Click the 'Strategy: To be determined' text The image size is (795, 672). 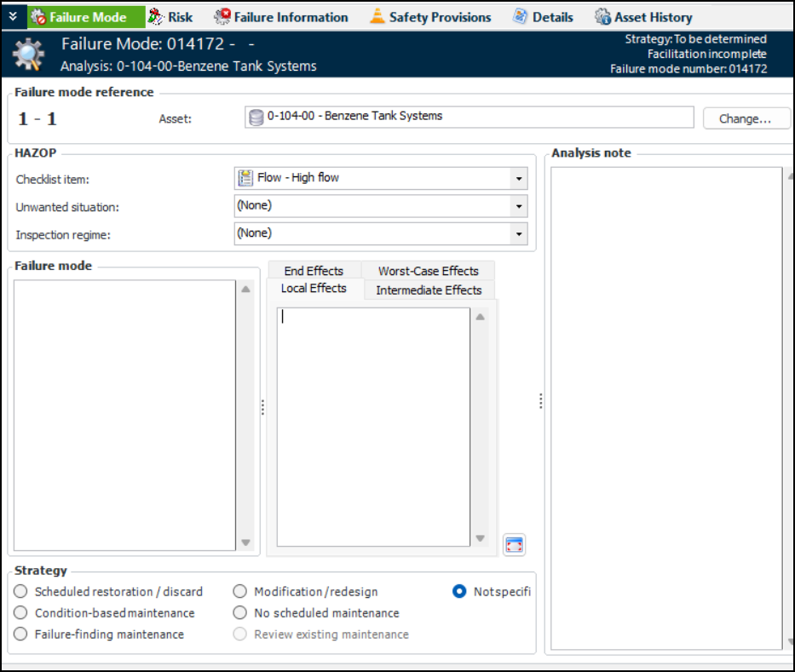(x=695, y=39)
